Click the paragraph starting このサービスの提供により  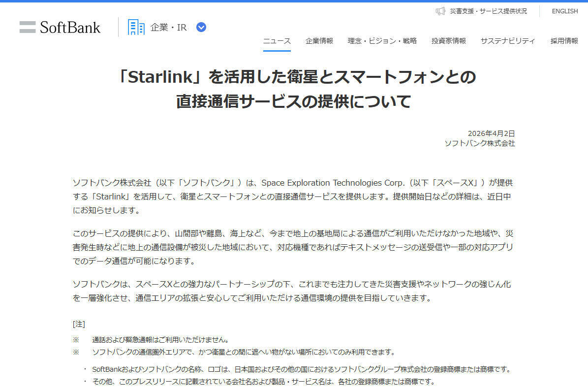[x=293, y=247]
